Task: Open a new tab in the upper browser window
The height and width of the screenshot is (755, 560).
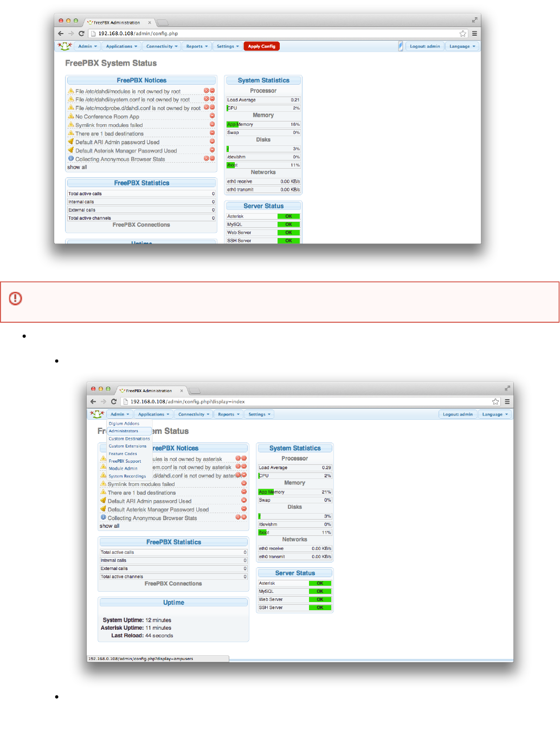Action: point(163,23)
